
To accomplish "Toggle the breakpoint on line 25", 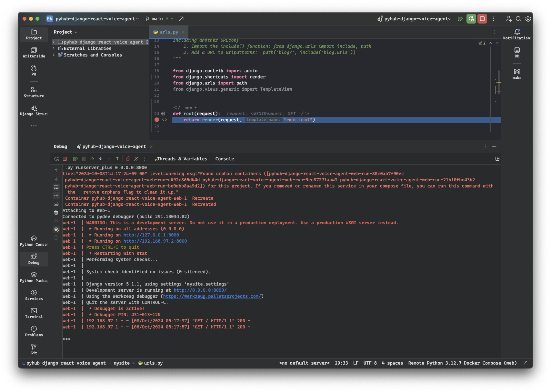I will tap(157, 120).
